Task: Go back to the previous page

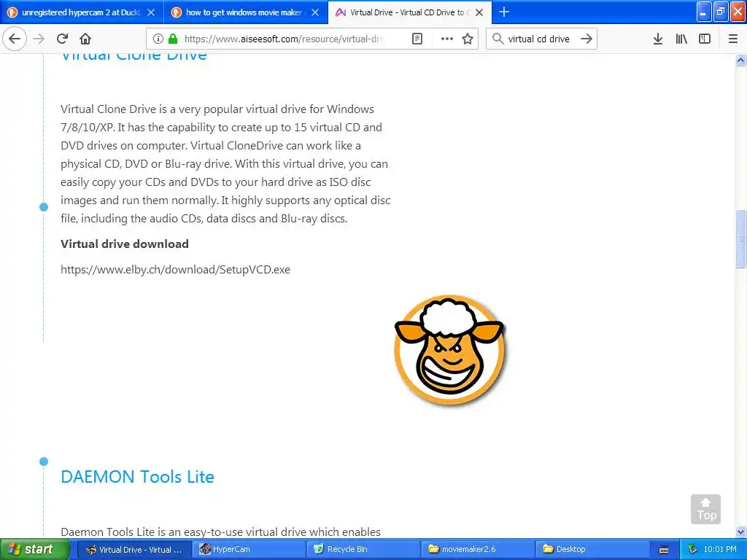Action: click(x=15, y=39)
